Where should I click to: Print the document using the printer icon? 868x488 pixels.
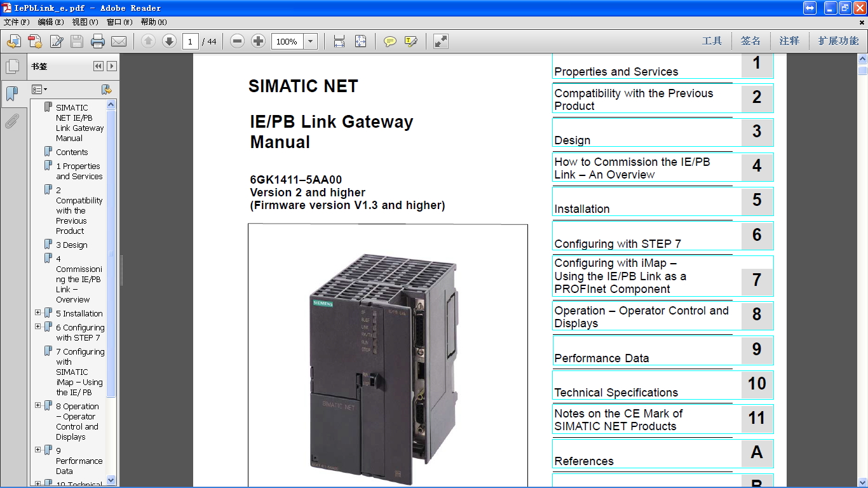tap(98, 41)
